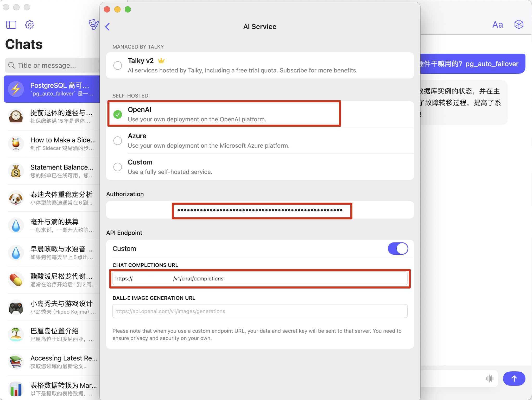Viewport: 532px width, 400px height.
Task: Go back with the chevron arrow
Action: [107, 27]
